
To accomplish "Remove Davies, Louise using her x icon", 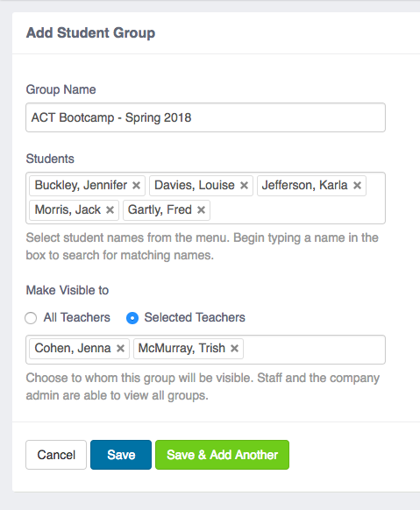I will click(244, 186).
